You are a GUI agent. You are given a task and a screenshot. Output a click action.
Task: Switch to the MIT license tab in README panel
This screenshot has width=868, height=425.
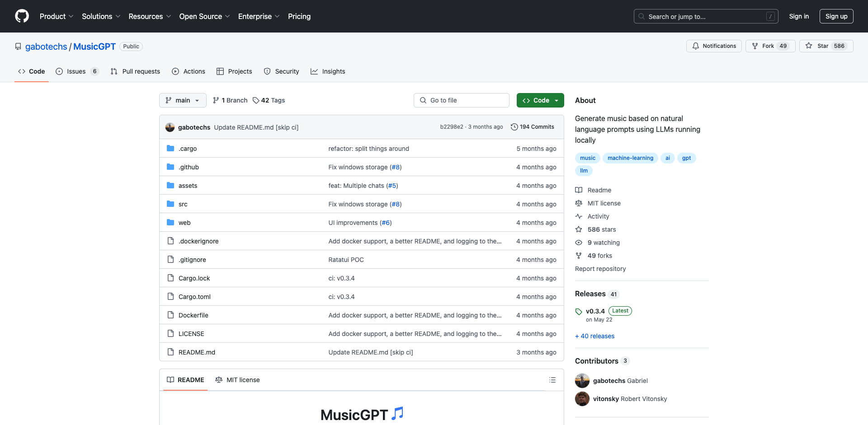pyautogui.click(x=237, y=380)
